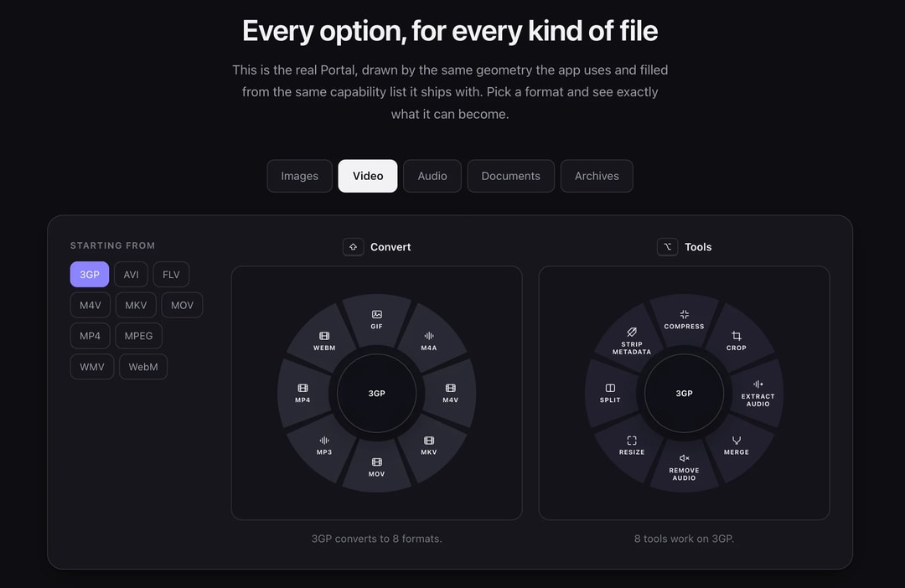Select the Remove Audio tool
Screen dimensions: 905x588
tap(684, 467)
